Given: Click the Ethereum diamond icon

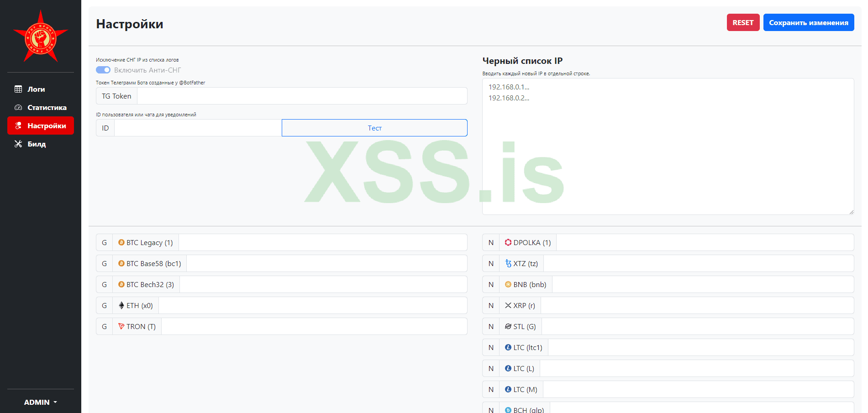Looking at the screenshot, I should coord(121,305).
